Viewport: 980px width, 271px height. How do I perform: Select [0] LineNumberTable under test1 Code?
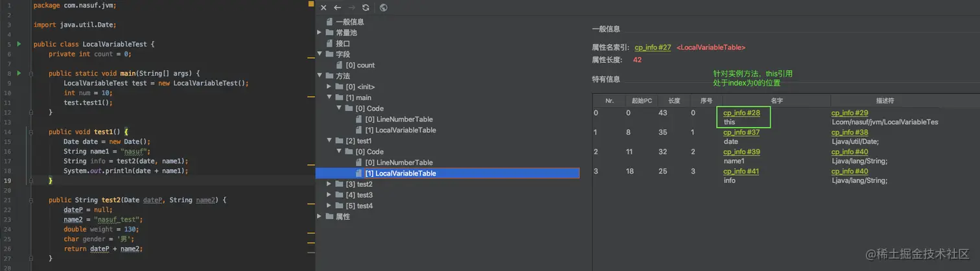399,163
